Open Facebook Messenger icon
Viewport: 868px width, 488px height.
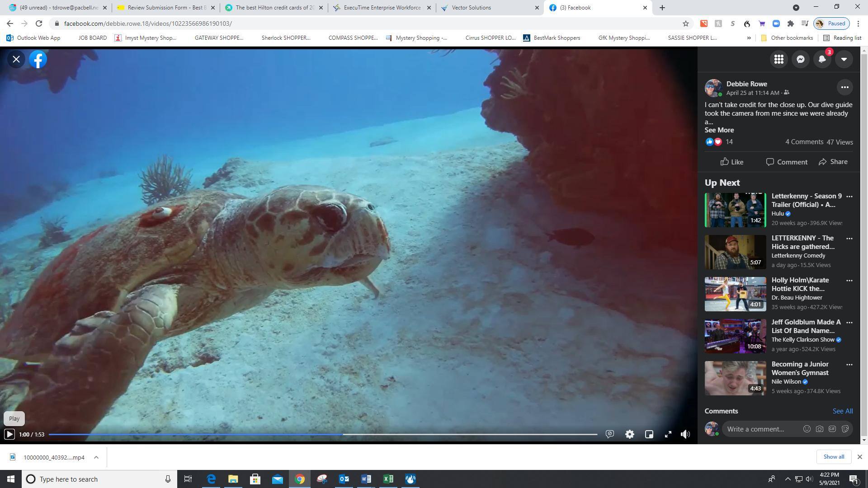800,59
